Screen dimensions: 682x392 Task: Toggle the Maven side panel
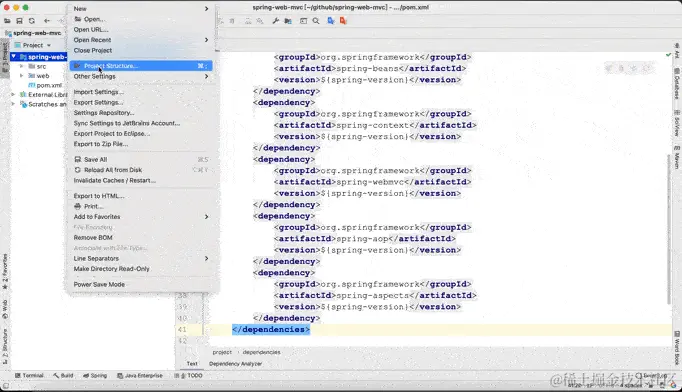(x=677, y=158)
